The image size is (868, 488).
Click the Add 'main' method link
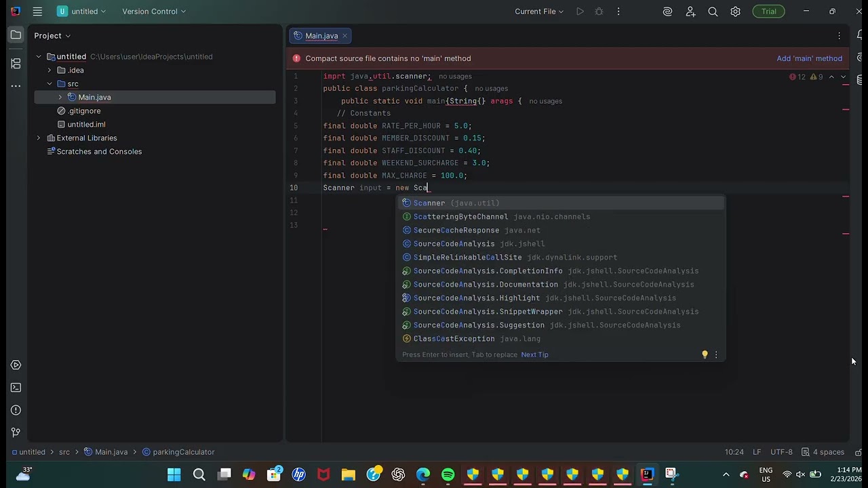809,58
